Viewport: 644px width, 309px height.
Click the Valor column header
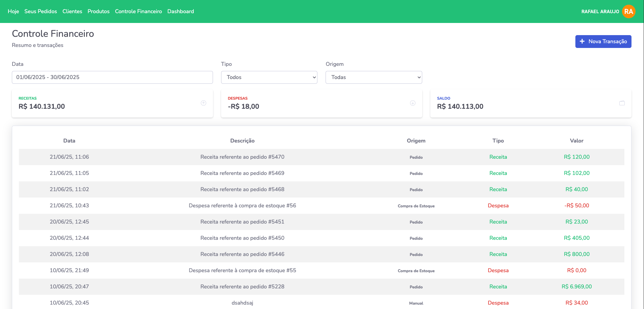click(x=576, y=141)
